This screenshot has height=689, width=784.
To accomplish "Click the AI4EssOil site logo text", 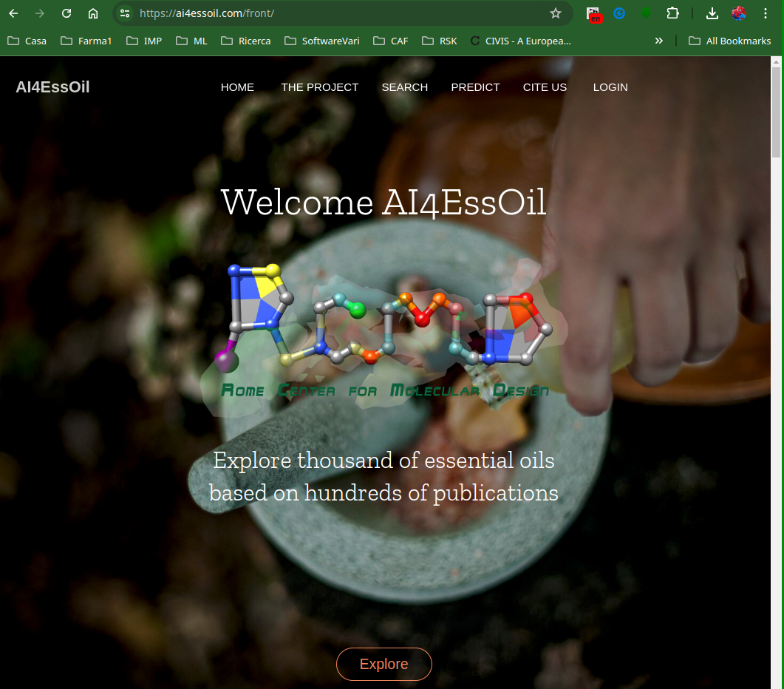I will (52, 87).
